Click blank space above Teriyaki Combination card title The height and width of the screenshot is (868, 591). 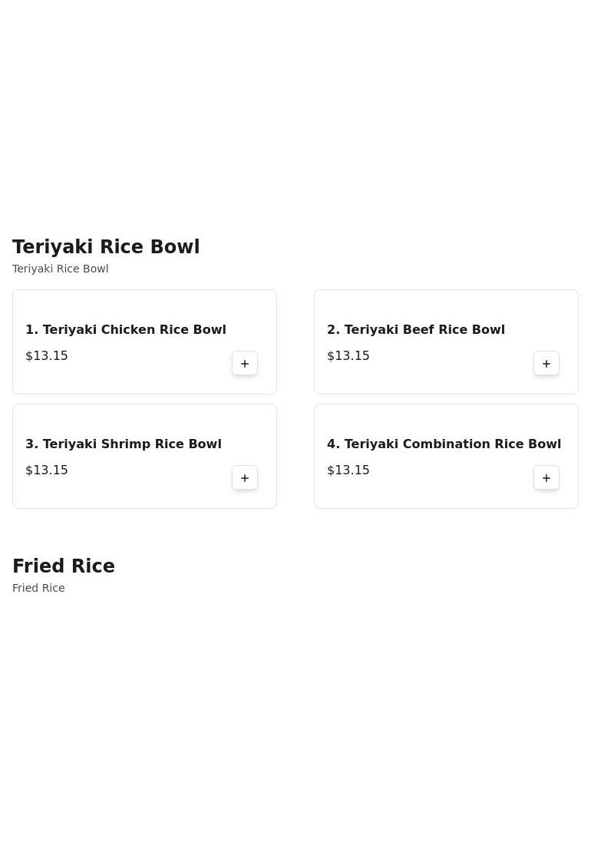coord(446,421)
